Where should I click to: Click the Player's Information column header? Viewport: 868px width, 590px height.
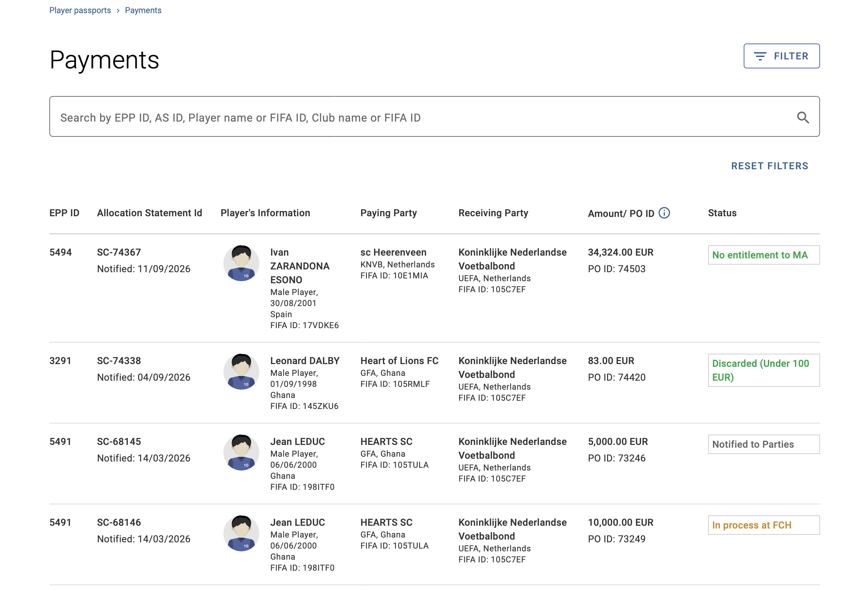[265, 213]
